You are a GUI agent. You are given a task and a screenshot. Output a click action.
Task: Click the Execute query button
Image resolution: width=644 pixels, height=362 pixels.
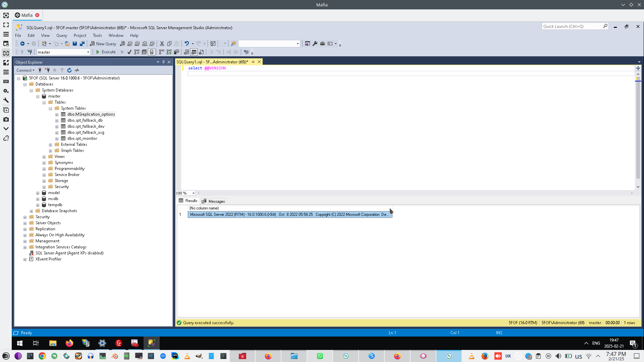(106, 52)
